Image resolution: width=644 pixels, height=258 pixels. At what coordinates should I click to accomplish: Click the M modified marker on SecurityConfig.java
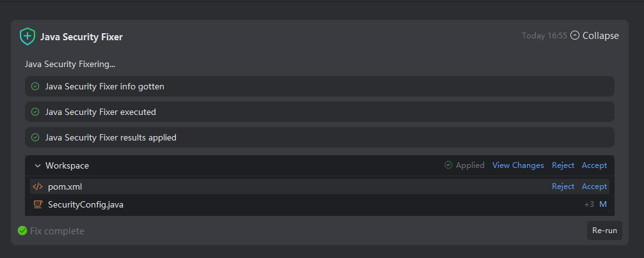tap(602, 204)
